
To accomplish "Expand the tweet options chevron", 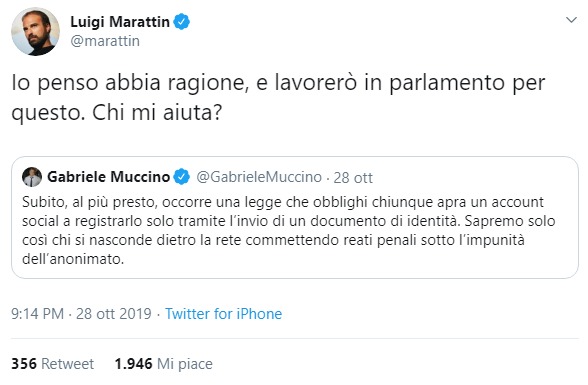I will [571, 19].
